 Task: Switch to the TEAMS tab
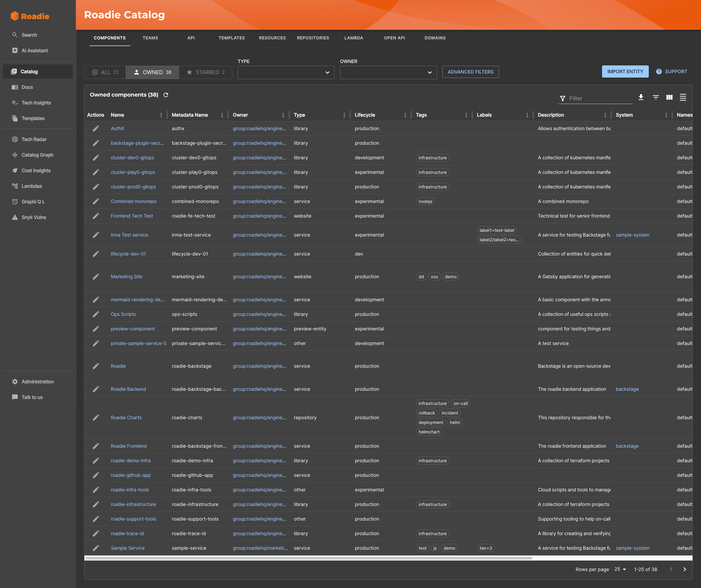click(x=151, y=38)
